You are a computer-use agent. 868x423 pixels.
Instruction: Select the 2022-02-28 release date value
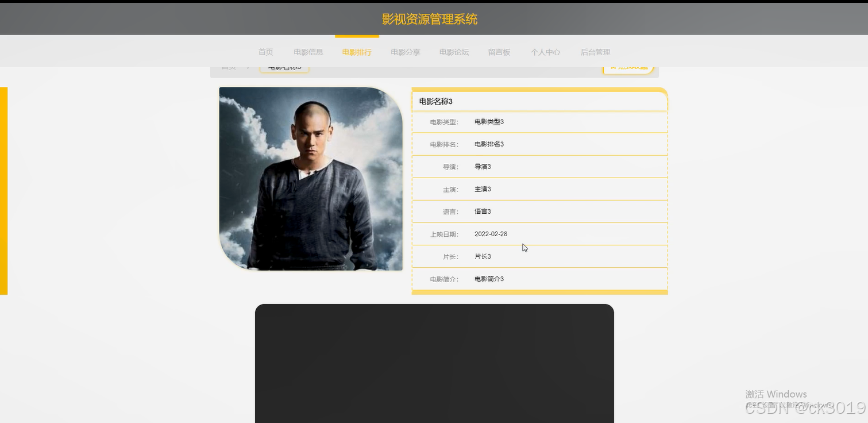pyautogui.click(x=491, y=234)
